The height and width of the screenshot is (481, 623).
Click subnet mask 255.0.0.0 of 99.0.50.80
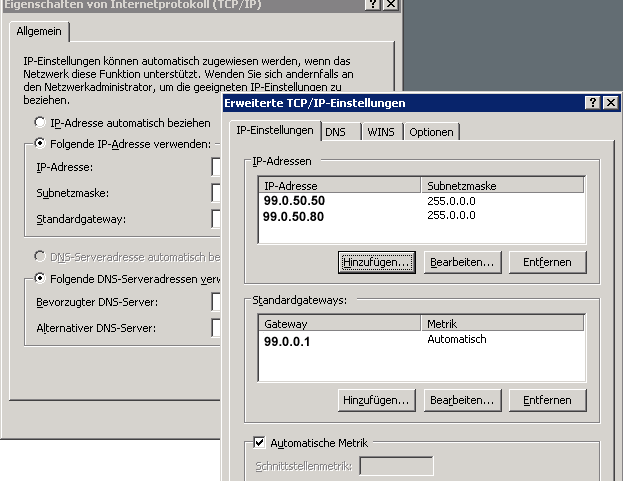click(x=451, y=215)
